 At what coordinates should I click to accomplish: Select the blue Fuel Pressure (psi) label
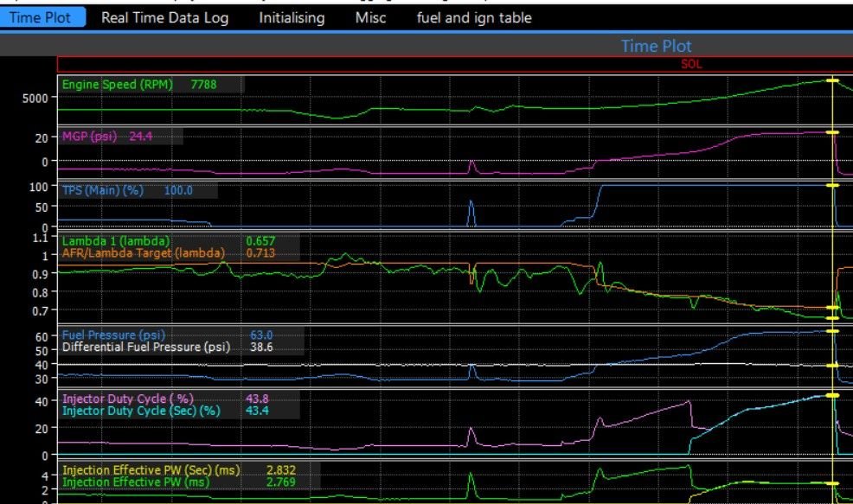pyautogui.click(x=113, y=335)
